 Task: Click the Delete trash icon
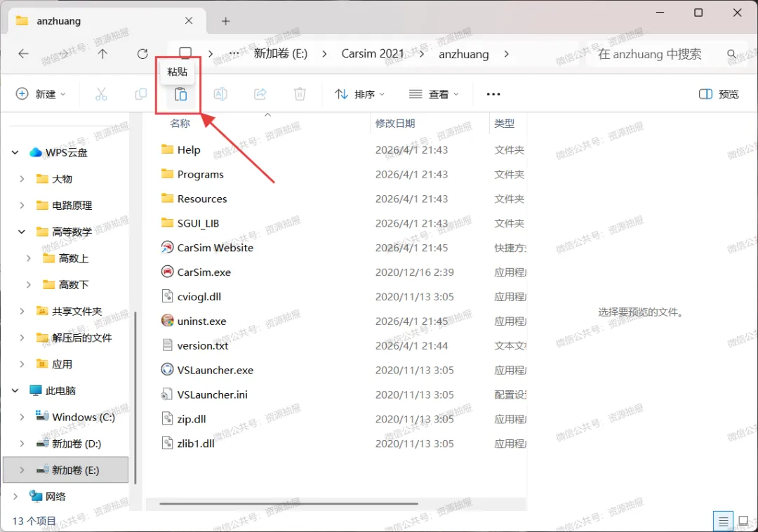pyautogui.click(x=300, y=94)
